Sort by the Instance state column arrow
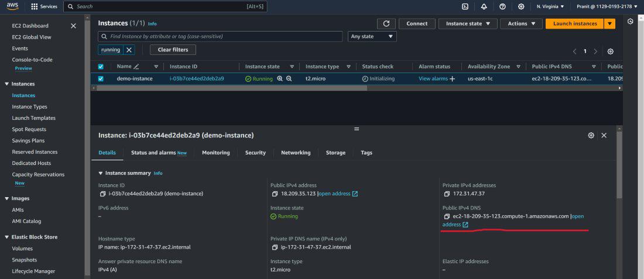Image resolution: width=644 pixels, height=279 pixels. pyautogui.click(x=292, y=67)
